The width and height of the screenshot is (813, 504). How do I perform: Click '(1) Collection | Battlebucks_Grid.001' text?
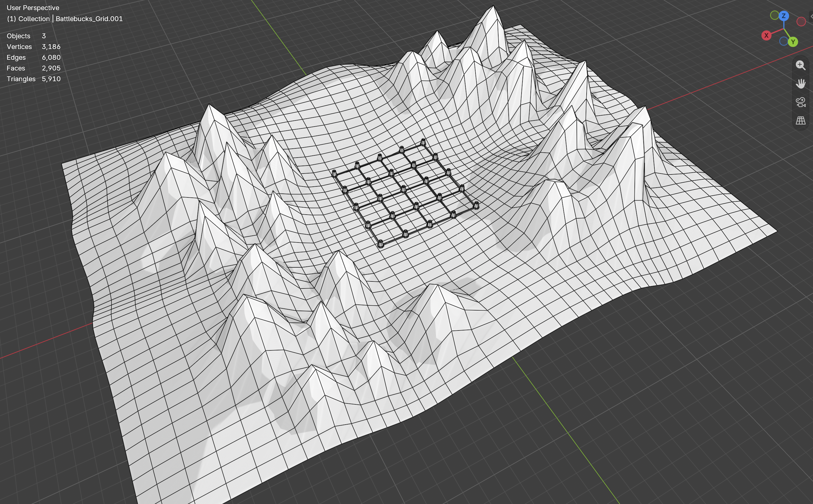(x=65, y=19)
